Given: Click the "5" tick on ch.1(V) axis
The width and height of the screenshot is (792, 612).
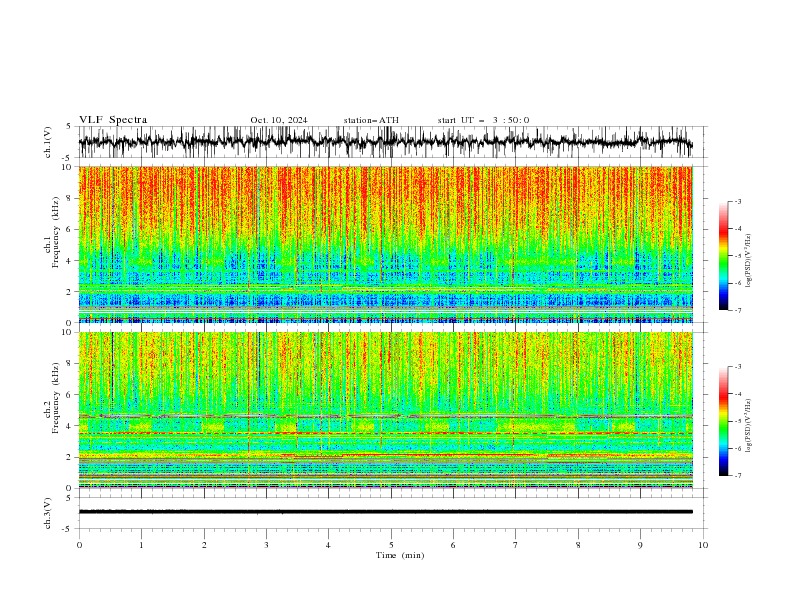Looking at the screenshot, I should point(69,126).
